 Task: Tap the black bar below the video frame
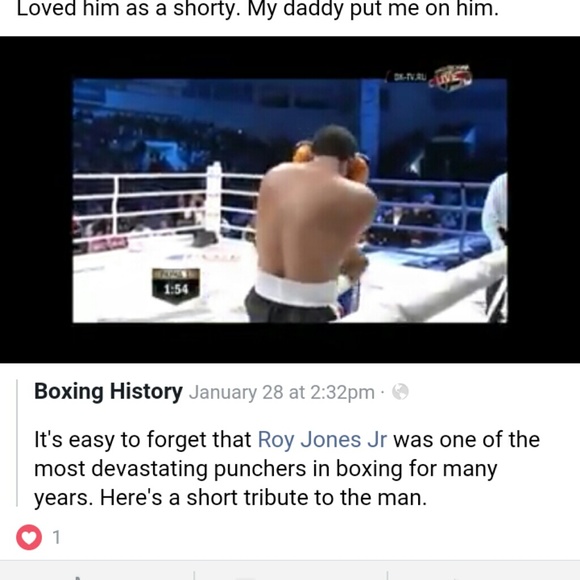pos(290,343)
